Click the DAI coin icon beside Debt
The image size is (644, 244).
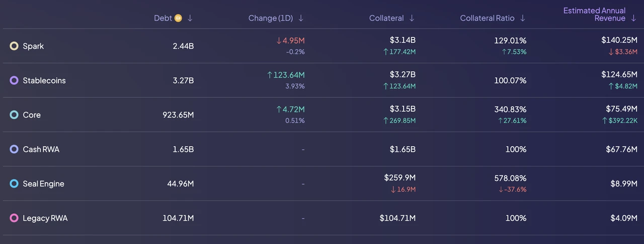[x=178, y=18]
